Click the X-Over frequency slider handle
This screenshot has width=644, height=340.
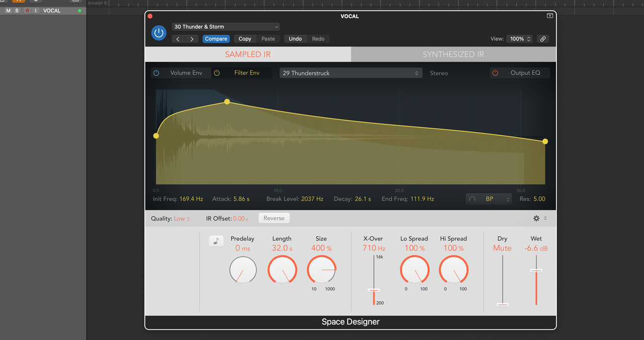tap(374, 290)
